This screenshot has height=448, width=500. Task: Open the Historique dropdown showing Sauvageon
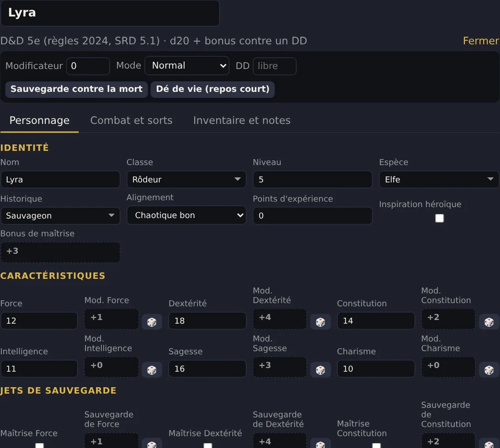click(60, 216)
